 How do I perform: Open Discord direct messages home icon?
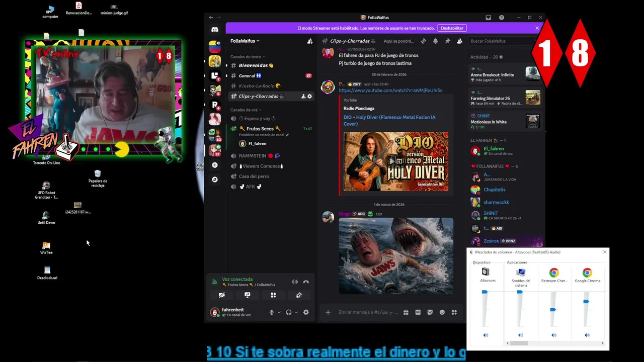pos(215,30)
